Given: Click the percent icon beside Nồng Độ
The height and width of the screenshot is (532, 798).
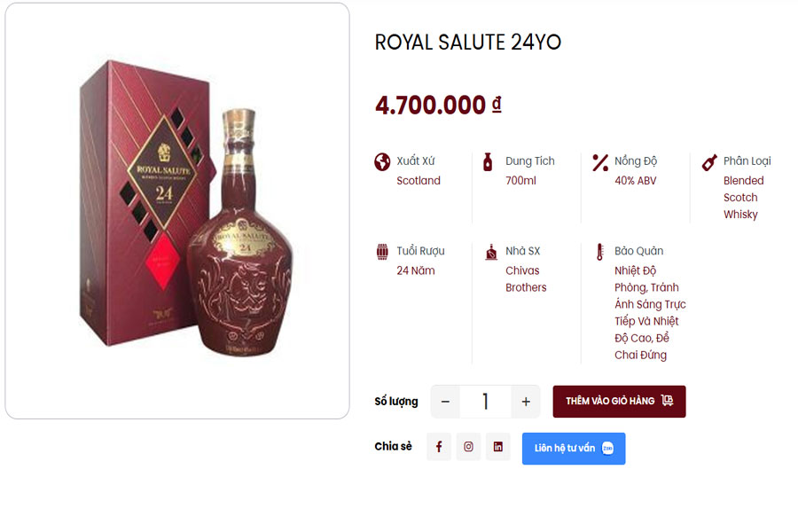Looking at the screenshot, I should (x=600, y=161).
